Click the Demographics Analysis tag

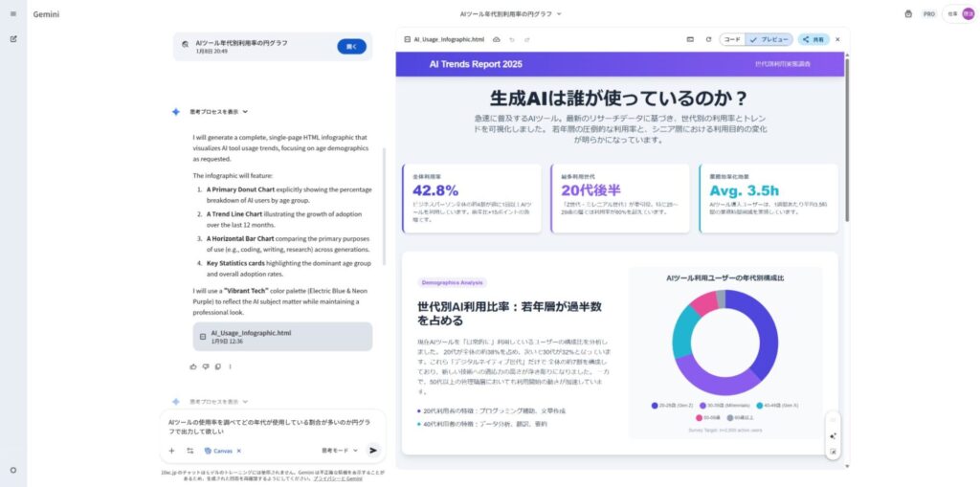(x=452, y=282)
